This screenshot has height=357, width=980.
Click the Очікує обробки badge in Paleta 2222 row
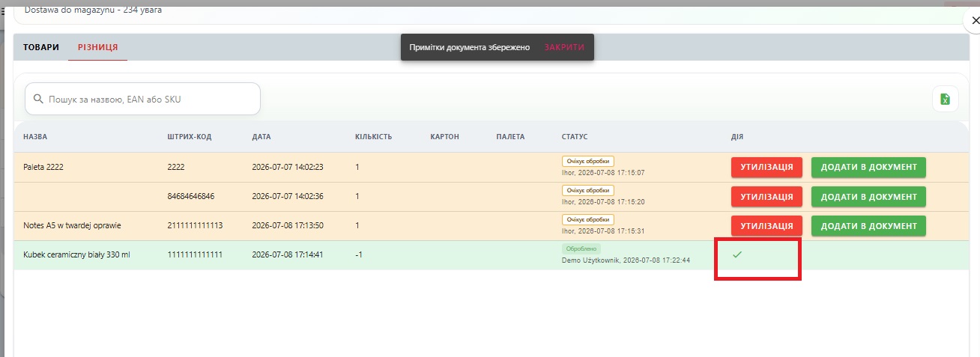pyautogui.click(x=588, y=161)
